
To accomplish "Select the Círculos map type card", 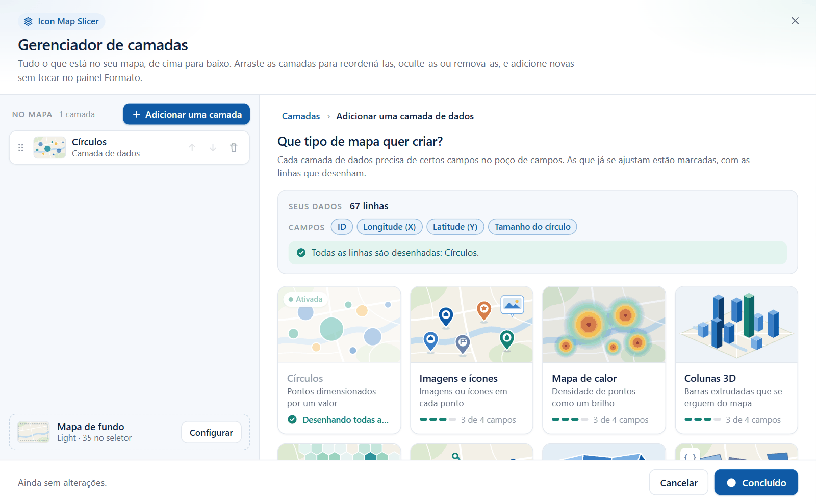I will 339,360.
